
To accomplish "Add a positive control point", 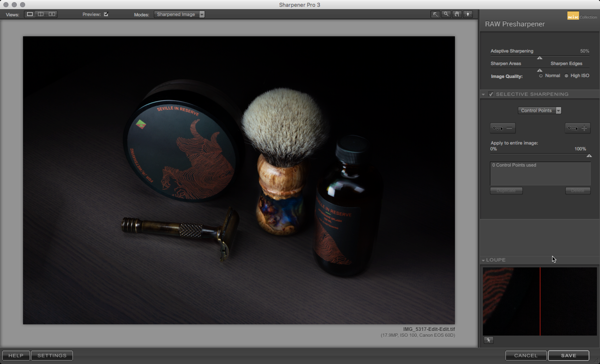I will click(577, 128).
